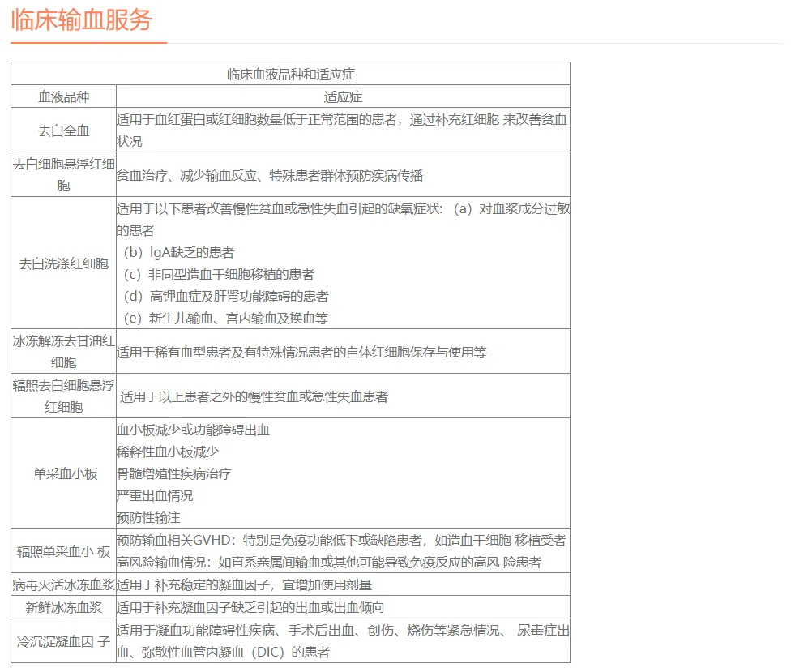This screenshot has height=672, width=795.
Task: Select the 血液品种 column header
Action: click(x=64, y=96)
